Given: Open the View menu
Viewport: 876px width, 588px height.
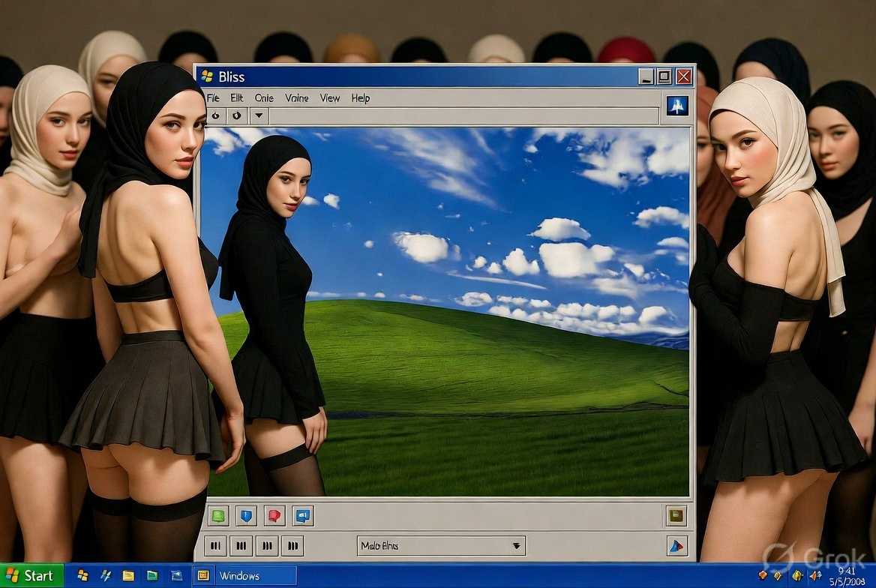Looking at the screenshot, I should tap(329, 98).
